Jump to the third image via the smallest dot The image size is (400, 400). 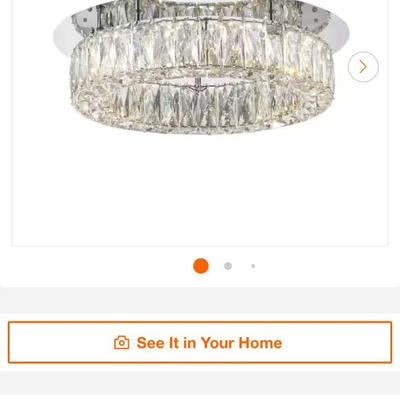pyautogui.click(x=253, y=266)
